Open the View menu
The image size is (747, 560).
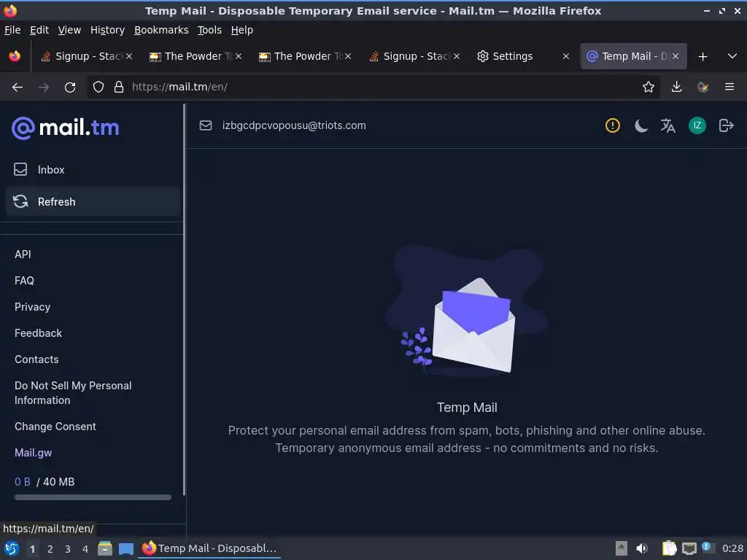point(69,30)
